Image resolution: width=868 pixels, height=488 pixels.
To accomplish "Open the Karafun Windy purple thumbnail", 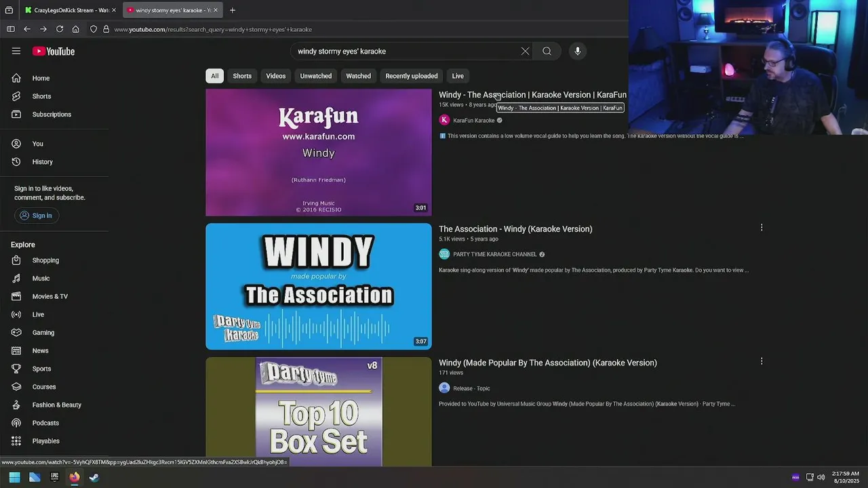I will click(319, 152).
